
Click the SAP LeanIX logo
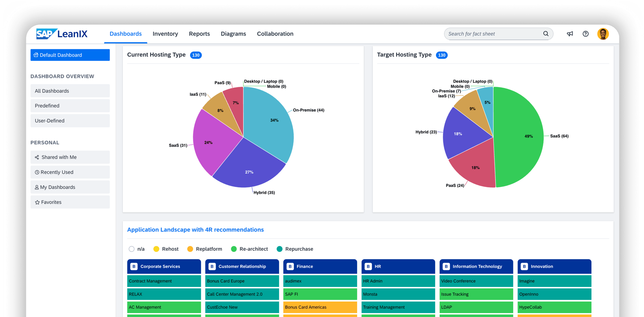pyautogui.click(x=62, y=34)
